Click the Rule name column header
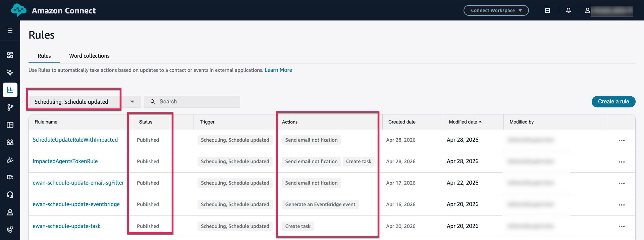The width and height of the screenshot is (644, 240). [46, 122]
